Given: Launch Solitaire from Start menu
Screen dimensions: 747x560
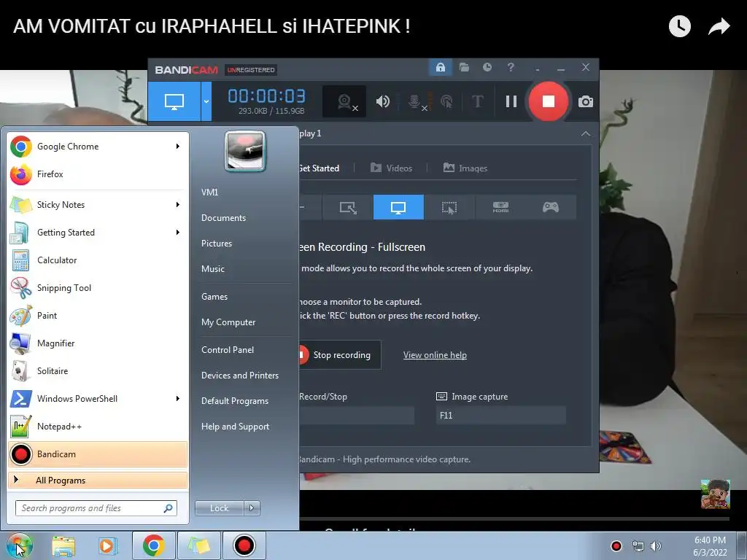Looking at the screenshot, I should click(98, 371).
